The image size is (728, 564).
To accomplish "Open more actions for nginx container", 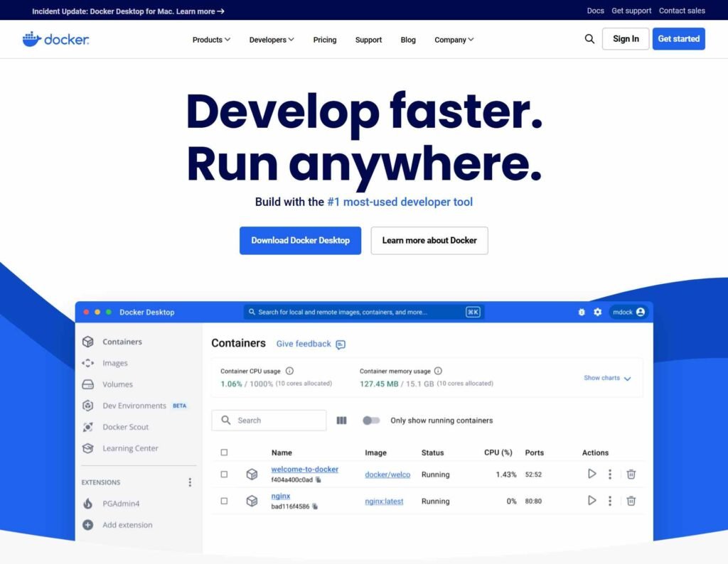I will 610,501.
